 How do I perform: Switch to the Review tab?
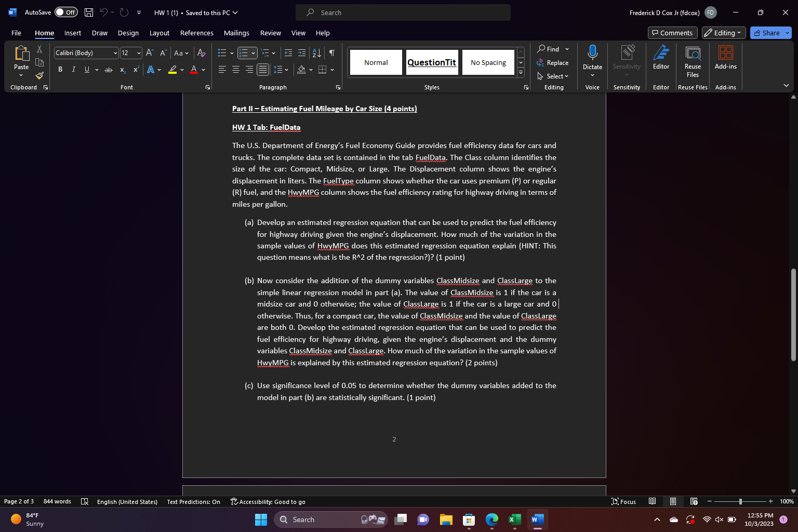[x=270, y=33]
